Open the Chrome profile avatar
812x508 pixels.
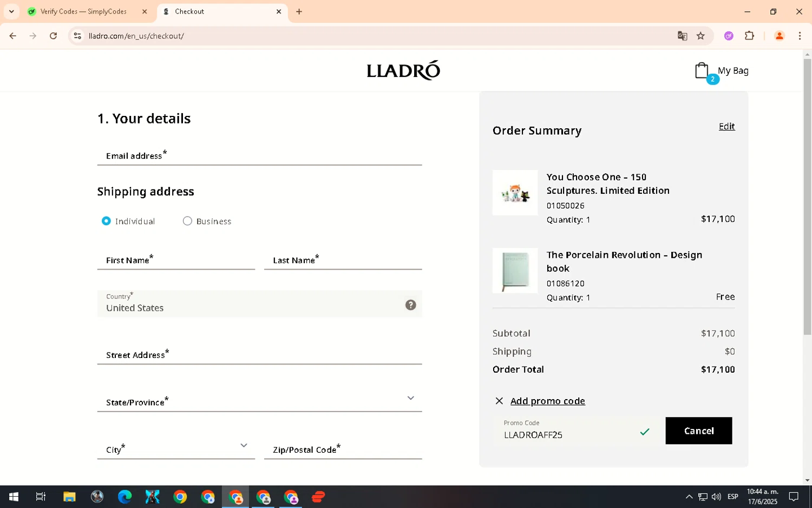tap(780, 36)
